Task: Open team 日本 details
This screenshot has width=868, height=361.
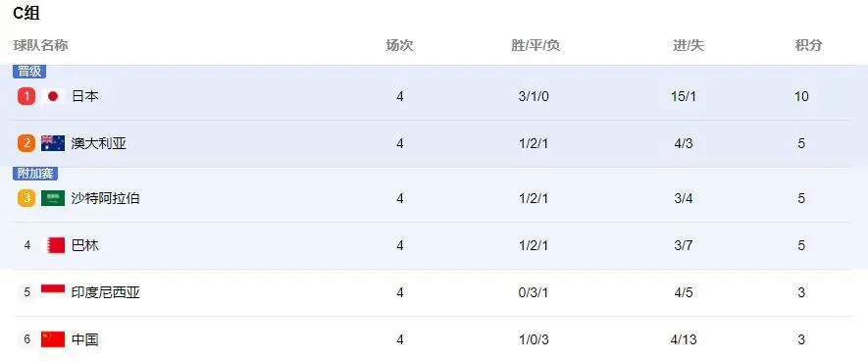Action: [85, 96]
